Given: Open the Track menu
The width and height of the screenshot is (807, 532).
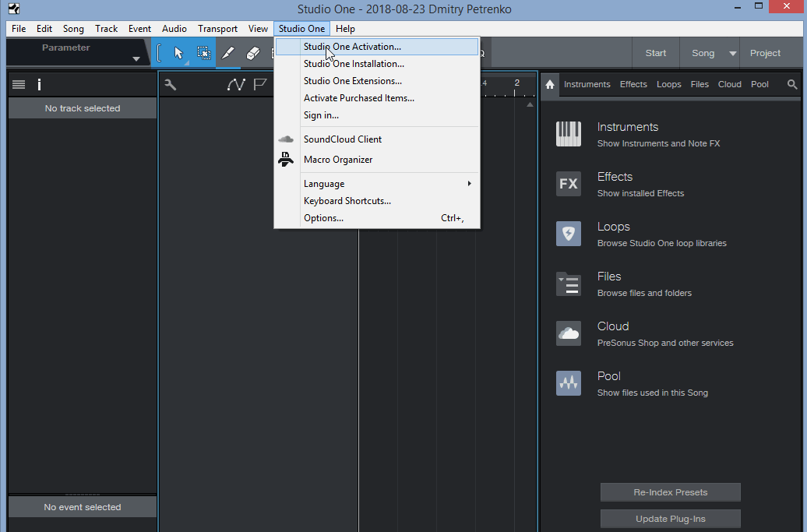Looking at the screenshot, I should pos(107,29).
